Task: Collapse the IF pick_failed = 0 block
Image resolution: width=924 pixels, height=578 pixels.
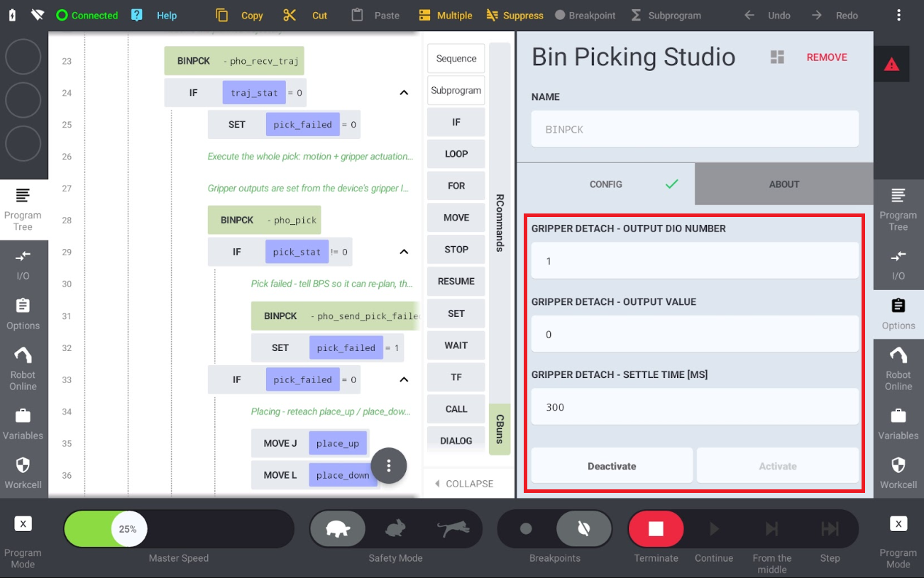Action: pyautogui.click(x=404, y=379)
